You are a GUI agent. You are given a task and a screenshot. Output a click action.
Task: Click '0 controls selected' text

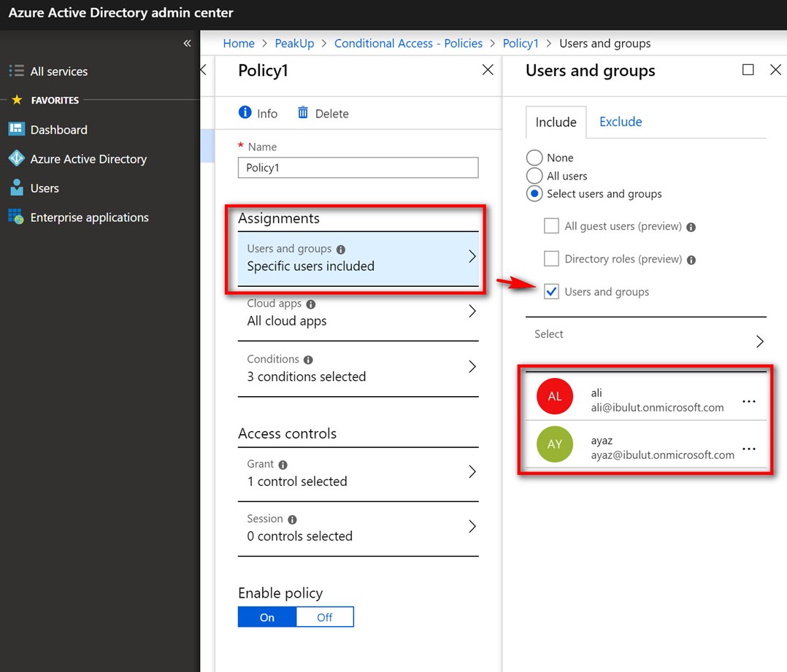point(299,536)
